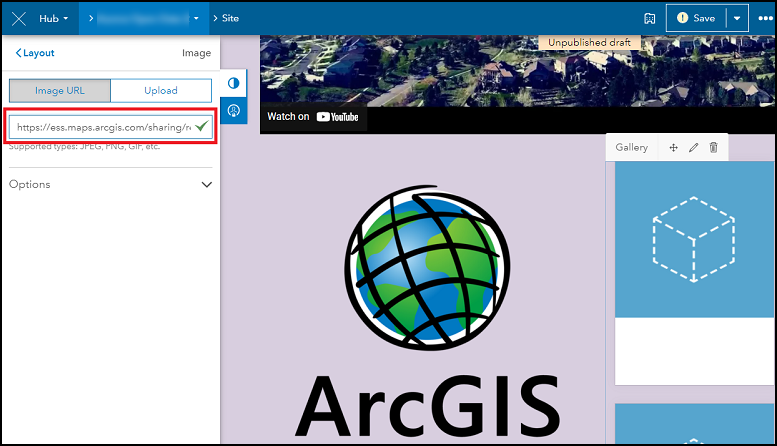This screenshot has width=777, height=446.
Task: Click the Gallery move handle icon
Action: pyautogui.click(x=673, y=147)
